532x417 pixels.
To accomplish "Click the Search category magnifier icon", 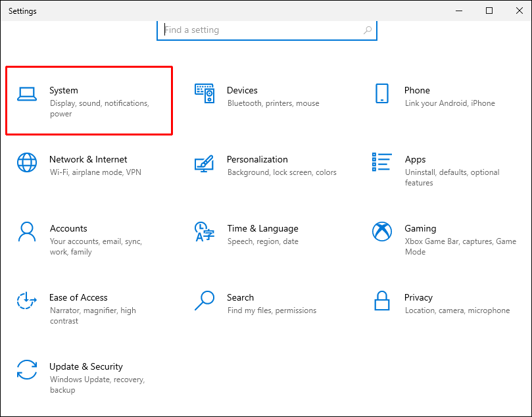I will (205, 301).
